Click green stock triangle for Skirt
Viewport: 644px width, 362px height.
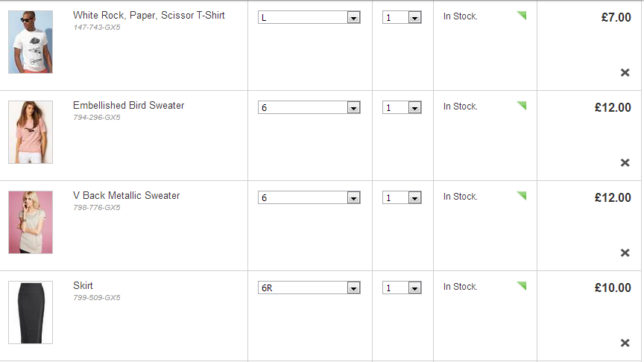(x=522, y=285)
